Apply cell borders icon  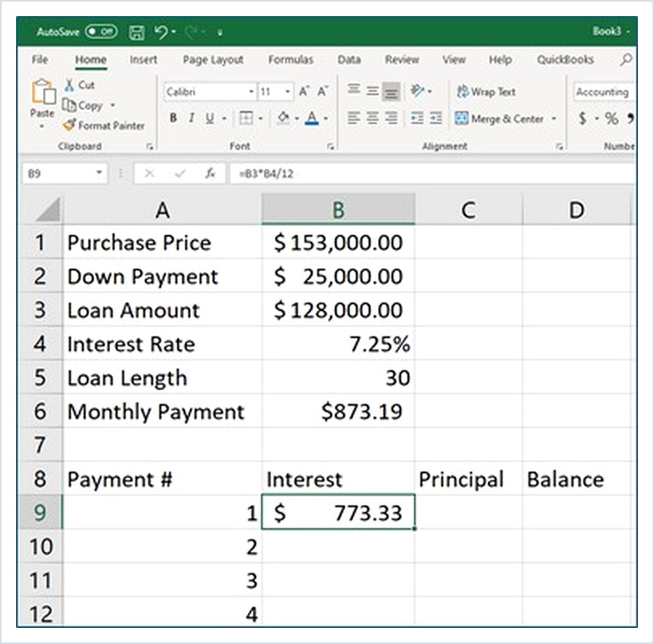[x=246, y=118]
